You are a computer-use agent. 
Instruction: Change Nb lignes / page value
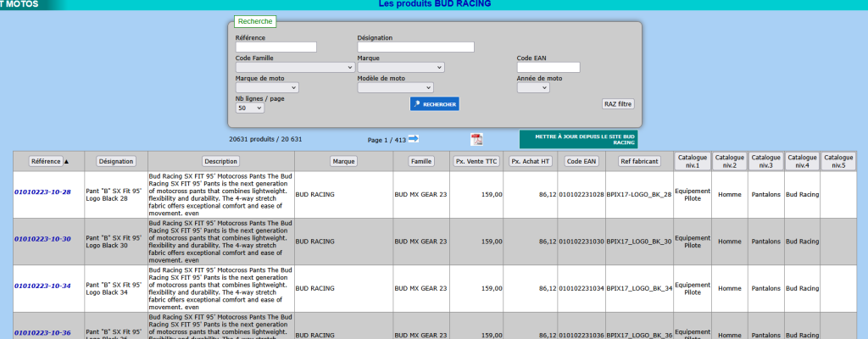tap(250, 108)
